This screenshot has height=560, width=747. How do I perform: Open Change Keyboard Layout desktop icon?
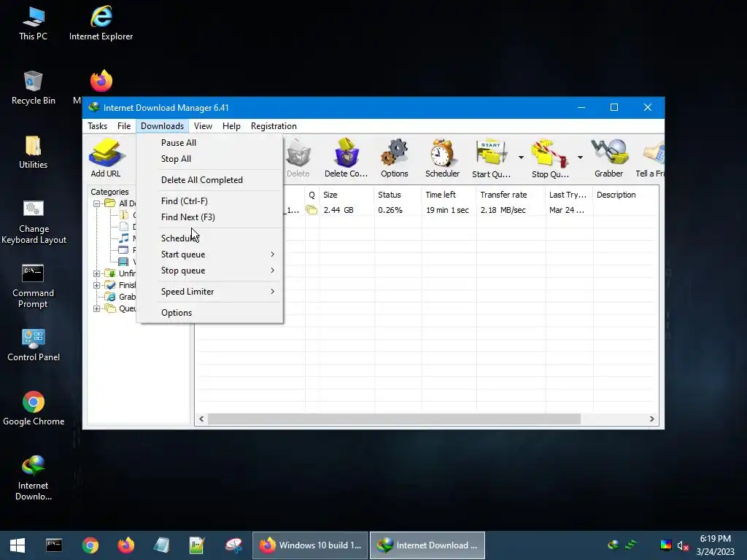pyautogui.click(x=34, y=222)
